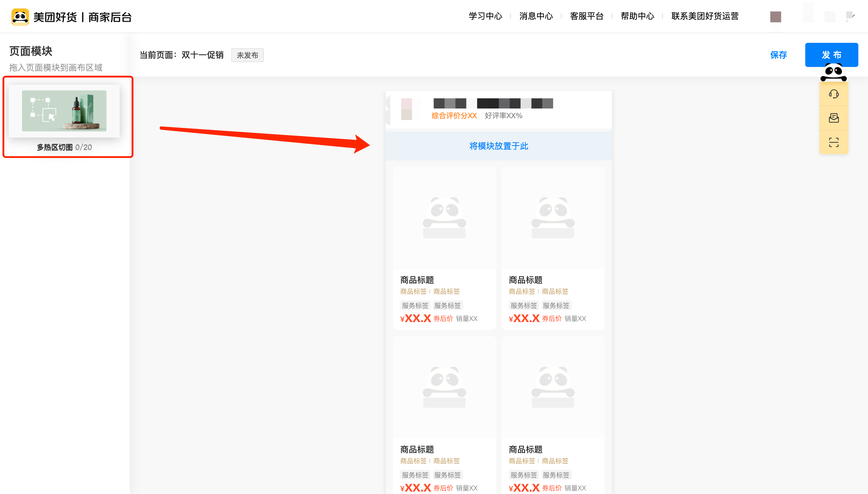Click the Meituan panda logo icon
The height and width of the screenshot is (494, 868).
pyautogui.click(x=20, y=17)
